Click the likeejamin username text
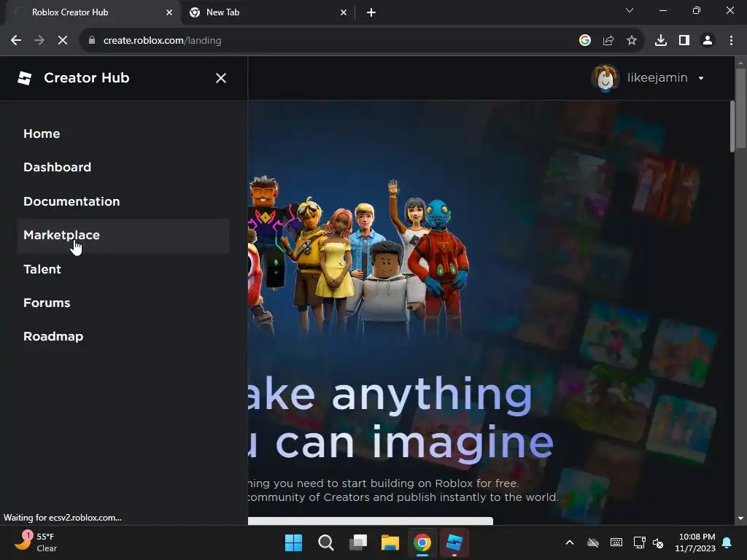This screenshot has height=560, width=747. (x=657, y=77)
